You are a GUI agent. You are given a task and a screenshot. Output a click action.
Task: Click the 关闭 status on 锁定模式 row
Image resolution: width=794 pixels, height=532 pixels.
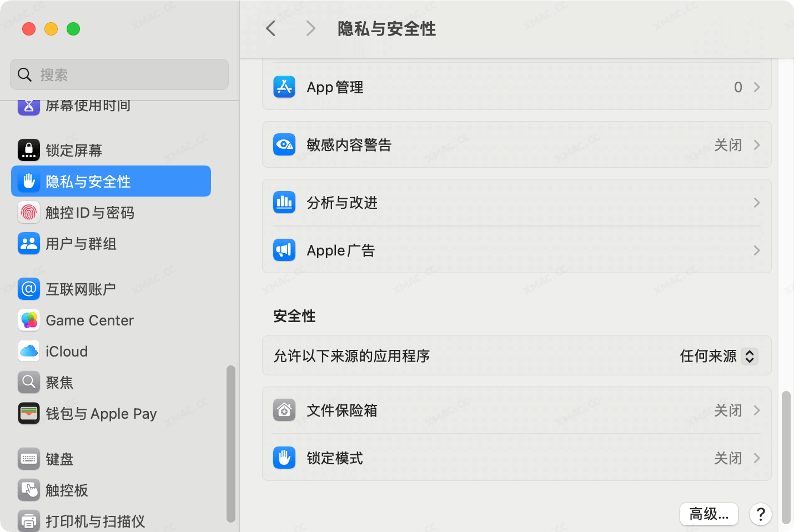(728, 458)
